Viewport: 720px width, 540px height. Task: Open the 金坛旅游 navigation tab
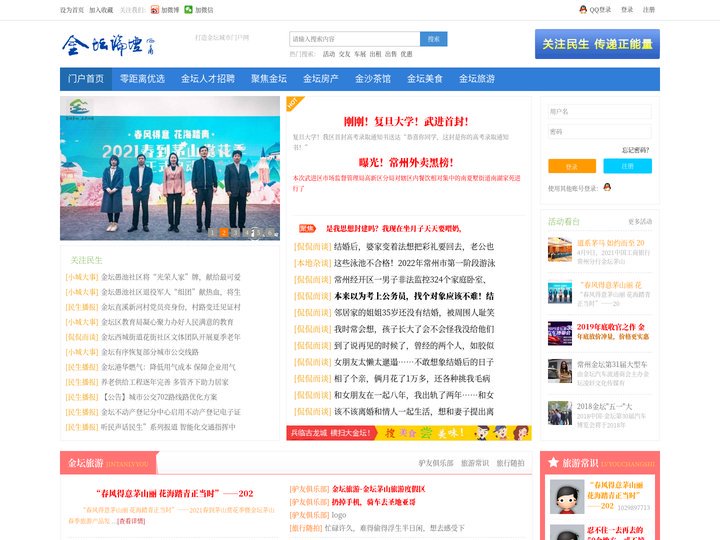pyautogui.click(x=477, y=79)
